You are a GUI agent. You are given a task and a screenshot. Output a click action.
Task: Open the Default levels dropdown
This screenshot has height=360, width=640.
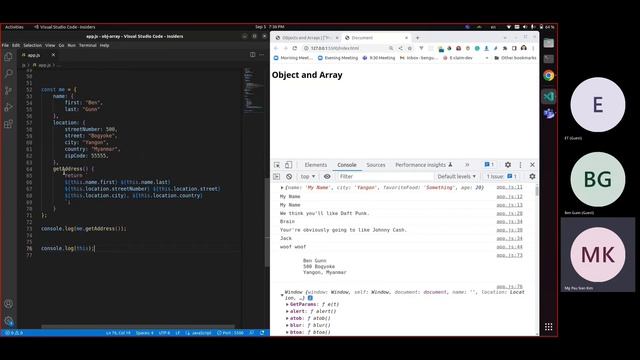click(456, 177)
